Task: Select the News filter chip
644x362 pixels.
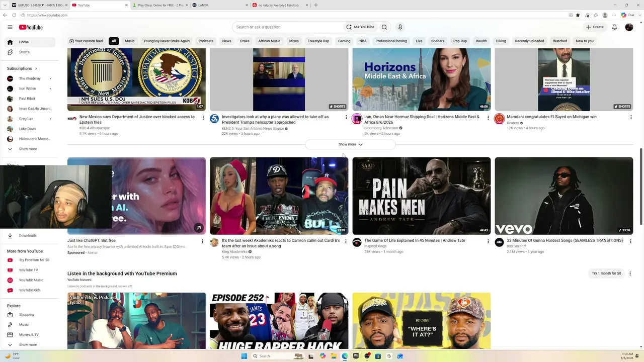Action: (227, 41)
